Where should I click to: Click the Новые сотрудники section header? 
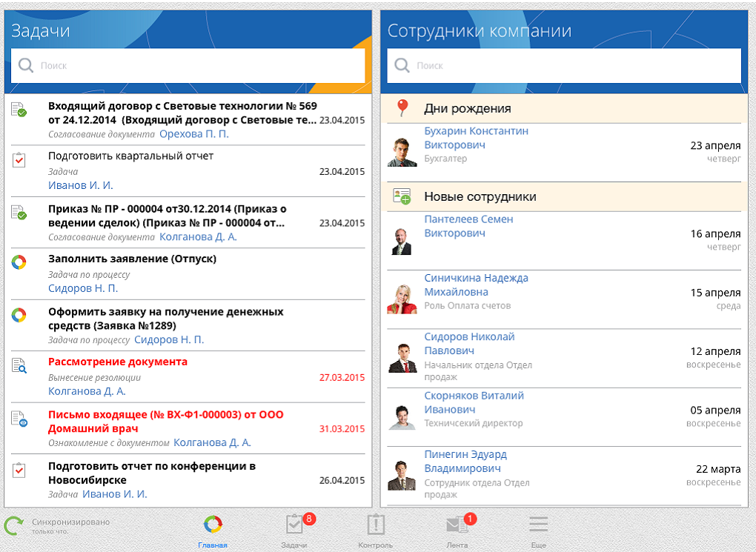coord(564,196)
